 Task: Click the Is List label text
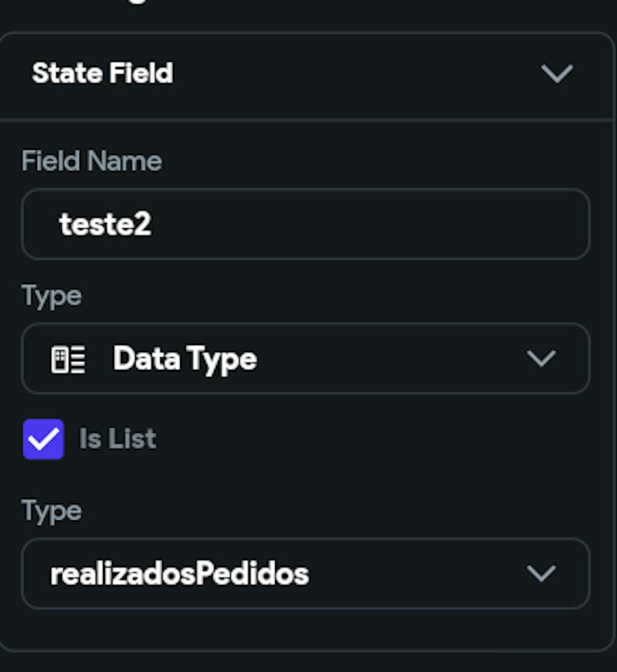117,440
